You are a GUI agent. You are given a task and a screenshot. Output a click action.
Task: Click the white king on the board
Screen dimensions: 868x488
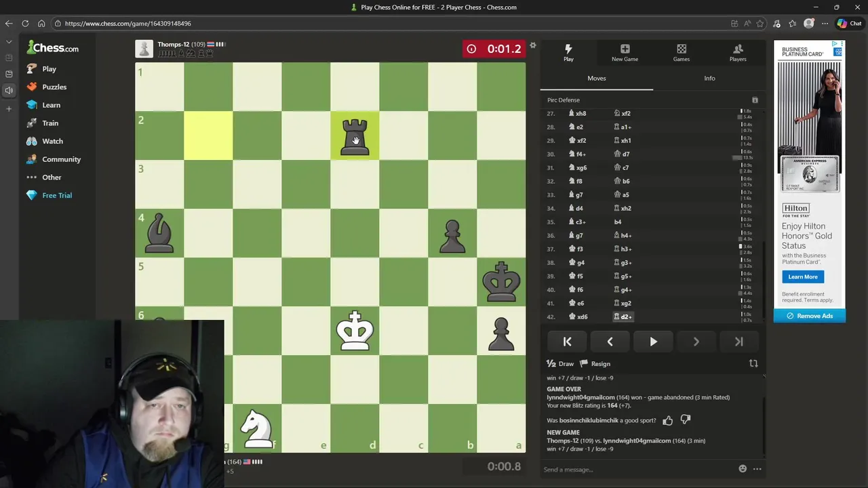click(355, 331)
